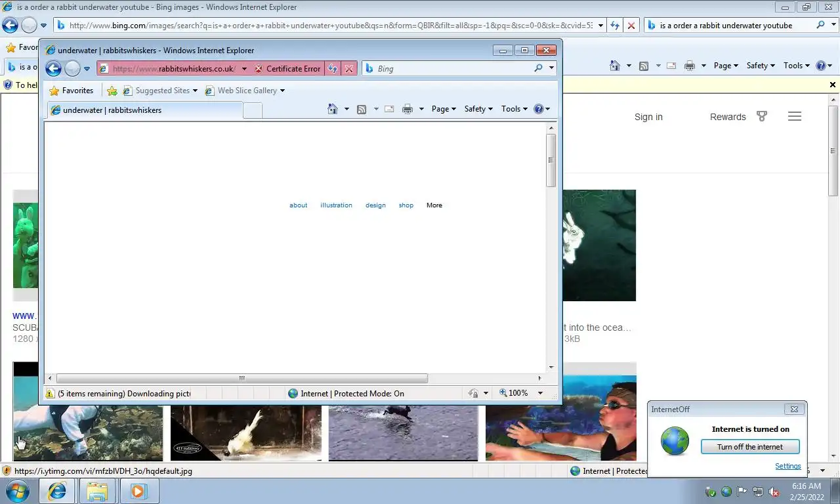Open Web Slice Gallery dropdown
This screenshot has width=840, height=504.
245,91
